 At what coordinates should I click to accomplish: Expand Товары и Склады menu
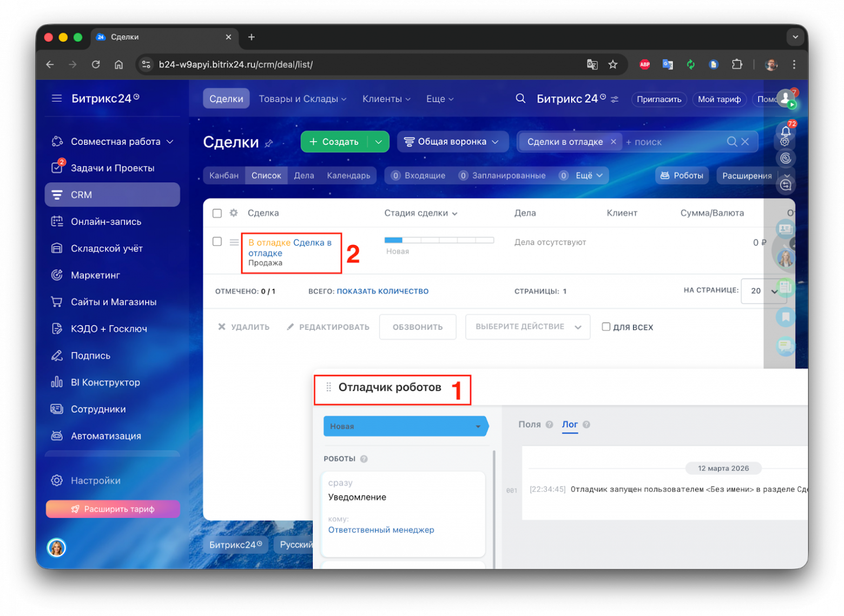tap(302, 99)
